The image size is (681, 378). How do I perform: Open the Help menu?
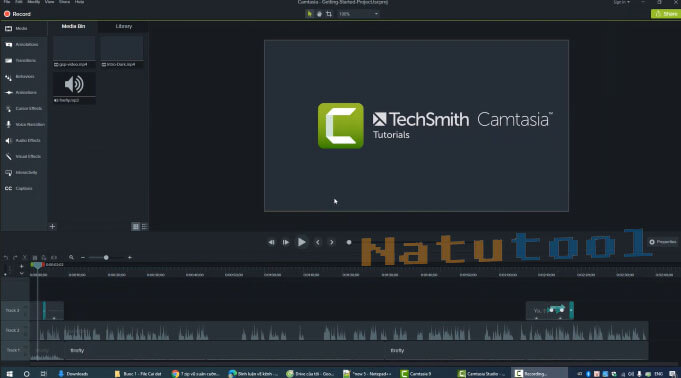pos(79,2)
